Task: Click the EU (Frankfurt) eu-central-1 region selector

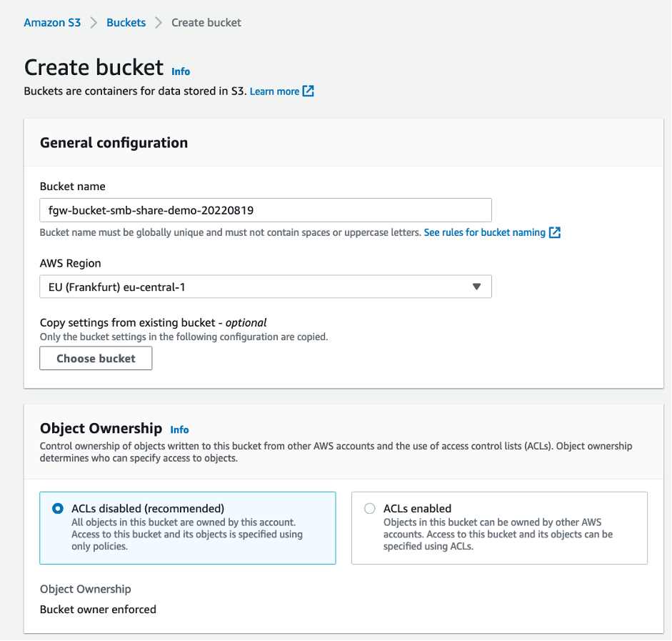Action: click(265, 286)
